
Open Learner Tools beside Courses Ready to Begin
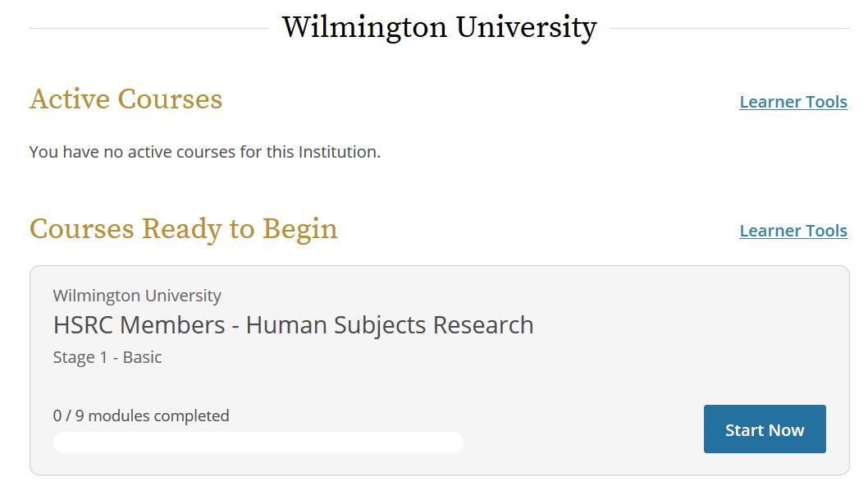point(793,231)
